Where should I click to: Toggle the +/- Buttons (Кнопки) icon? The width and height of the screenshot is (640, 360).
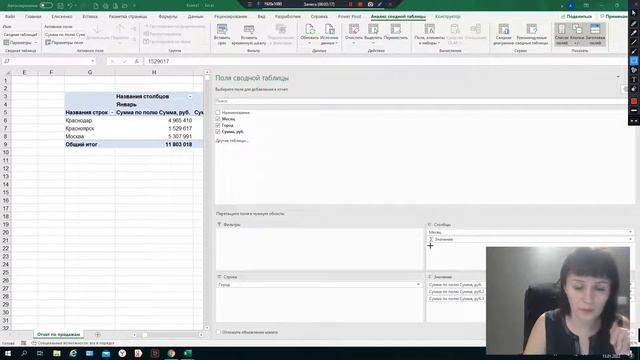[577, 29]
